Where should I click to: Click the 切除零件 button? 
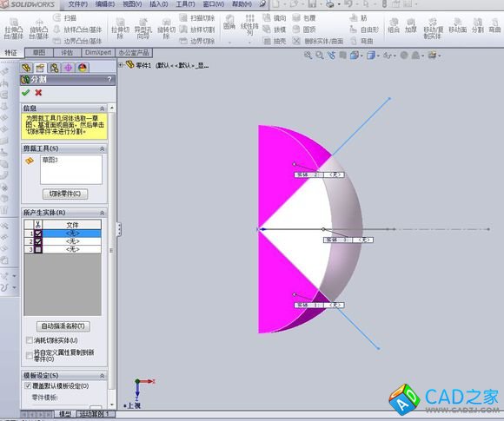click(x=65, y=194)
